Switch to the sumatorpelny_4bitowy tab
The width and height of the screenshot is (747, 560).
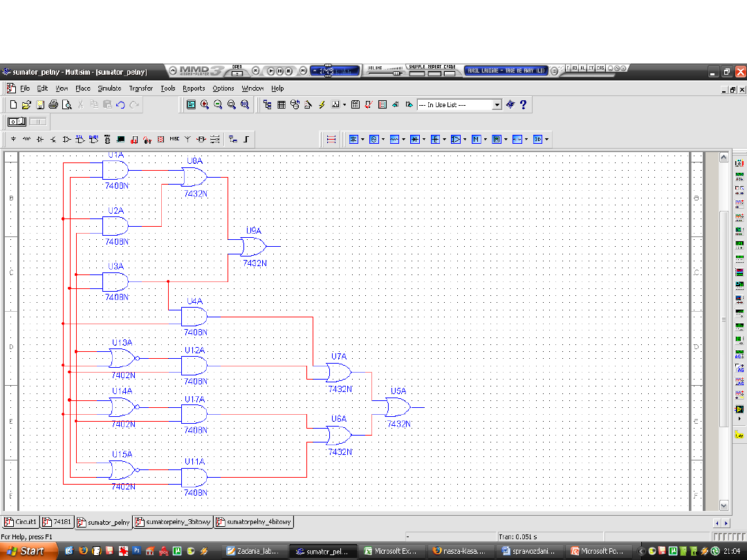click(x=255, y=522)
